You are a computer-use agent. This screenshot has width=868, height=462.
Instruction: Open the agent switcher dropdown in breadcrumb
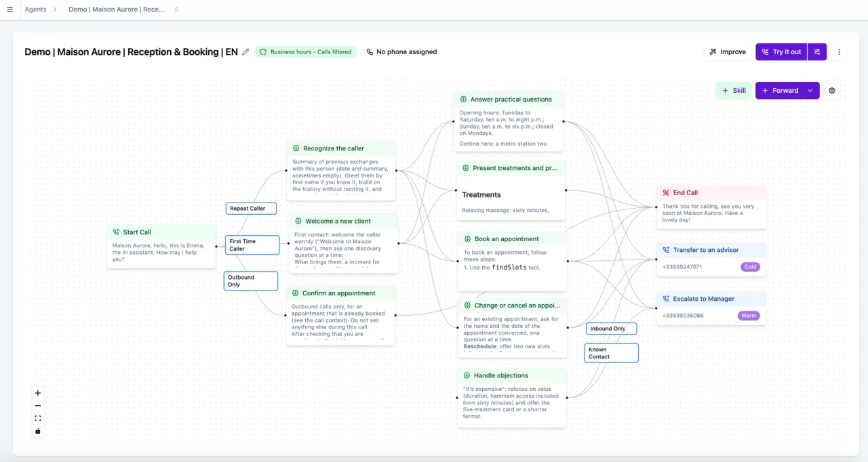[176, 9]
